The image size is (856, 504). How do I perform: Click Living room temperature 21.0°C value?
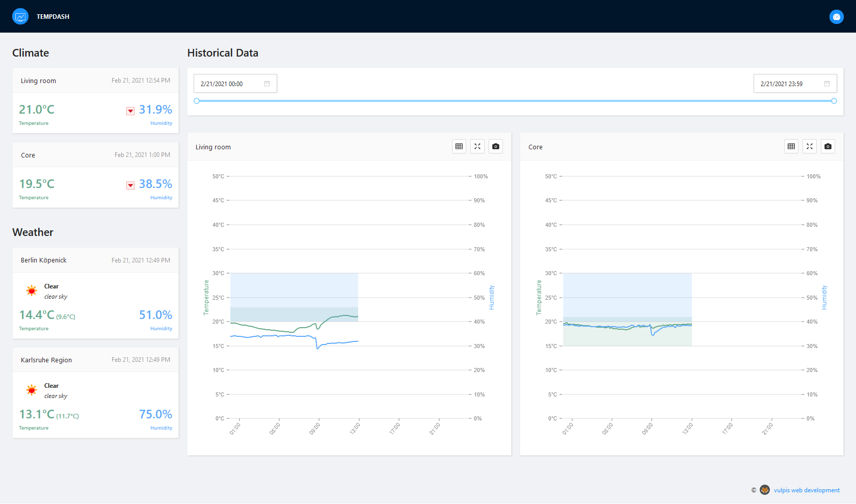pos(37,110)
